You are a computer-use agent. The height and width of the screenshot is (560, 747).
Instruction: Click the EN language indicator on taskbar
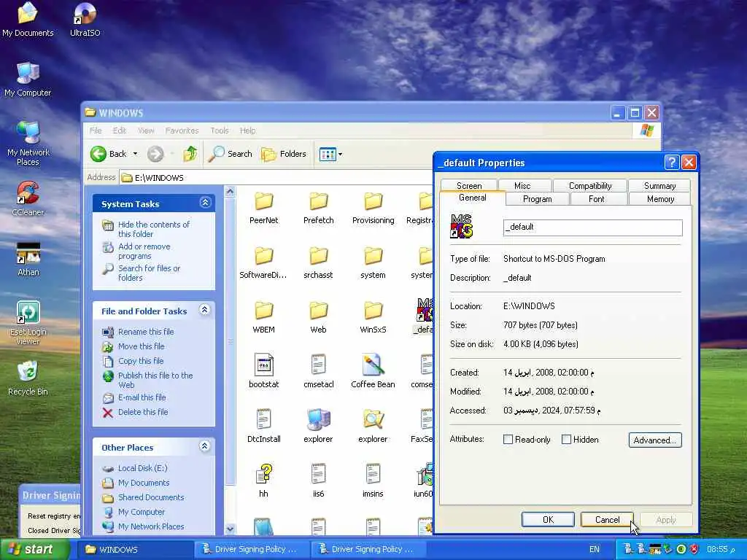594,550
